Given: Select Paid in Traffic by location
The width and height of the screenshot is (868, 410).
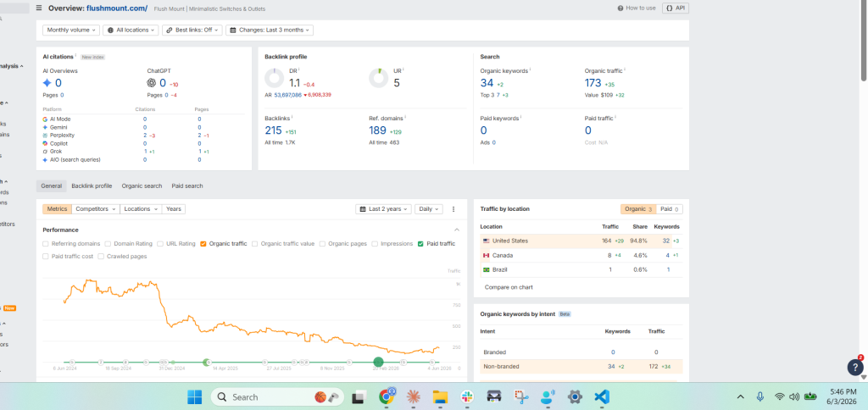Looking at the screenshot, I should (x=670, y=209).
